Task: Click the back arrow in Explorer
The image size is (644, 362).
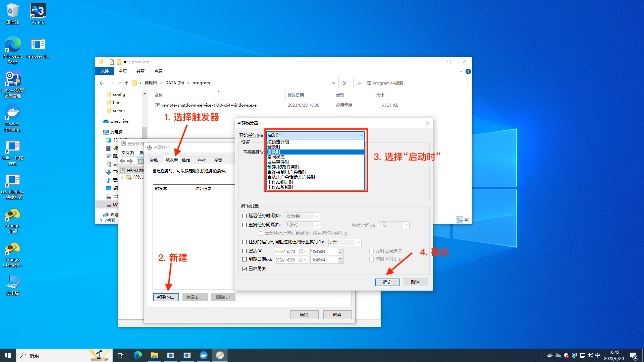Action: 102,83
